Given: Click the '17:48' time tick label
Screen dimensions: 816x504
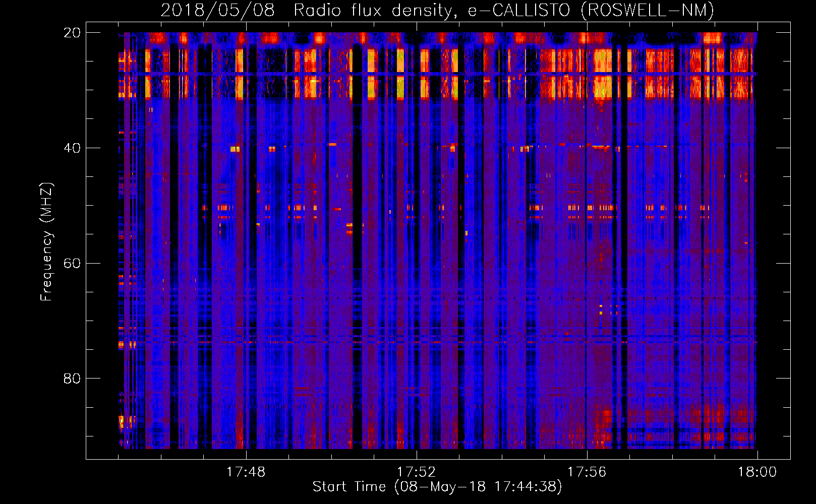Looking at the screenshot, I should [x=246, y=472].
